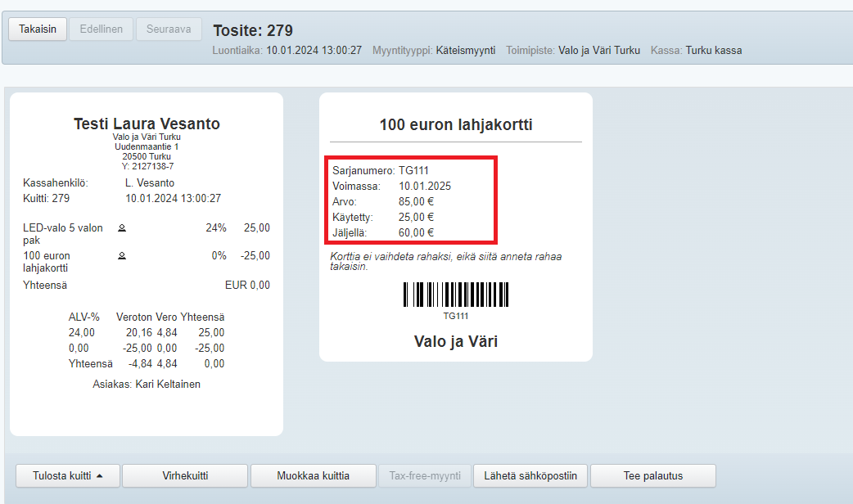Click the Tax-free-myynti button
The image size is (853, 504).
pyautogui.click(x=425, y=475)
